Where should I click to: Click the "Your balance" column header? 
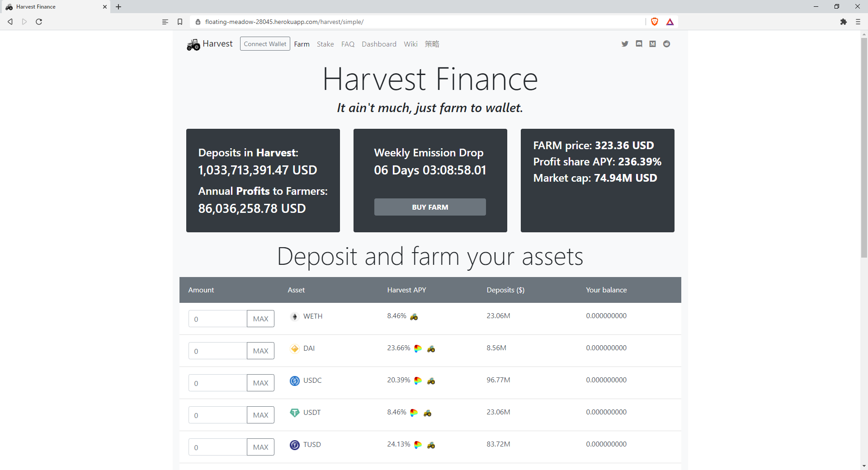[x=606, y=290]
